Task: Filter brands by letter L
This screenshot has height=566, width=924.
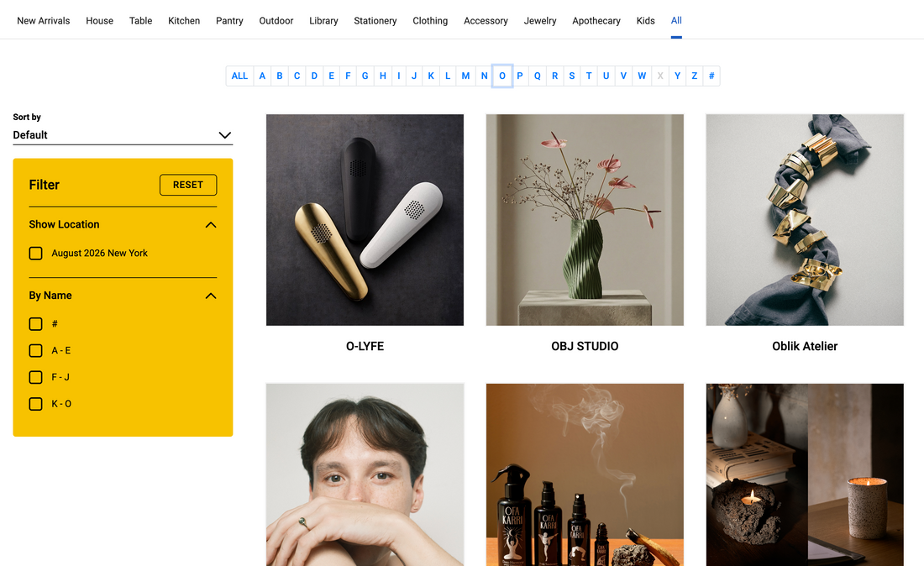Action: (448, 76)
